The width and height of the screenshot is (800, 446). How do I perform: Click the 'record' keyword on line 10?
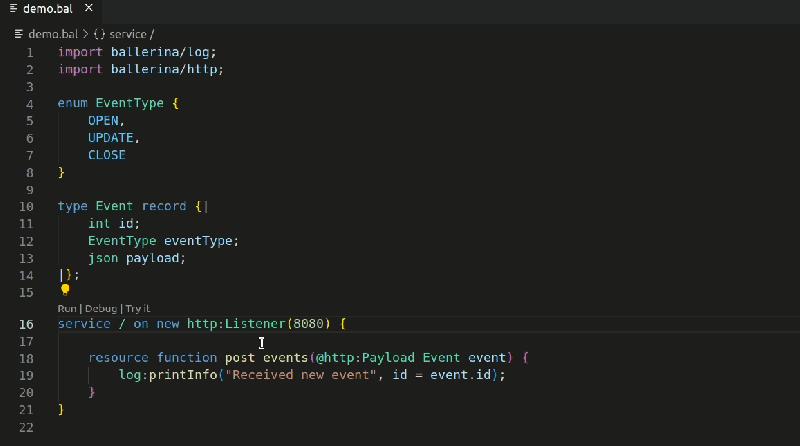[164, 206]
